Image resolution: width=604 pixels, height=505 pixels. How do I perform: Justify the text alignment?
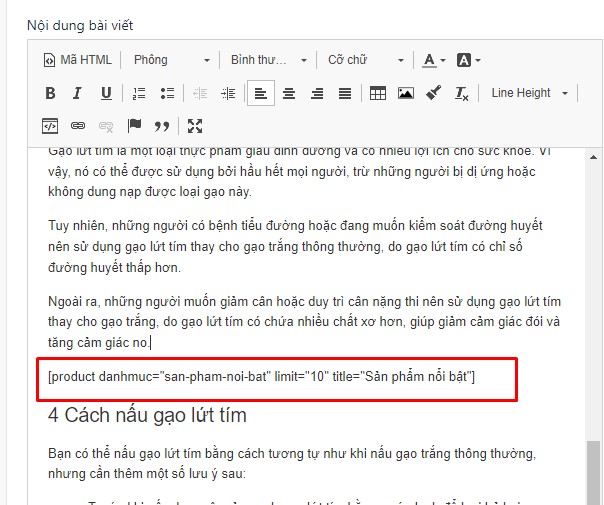click(345, 93)
